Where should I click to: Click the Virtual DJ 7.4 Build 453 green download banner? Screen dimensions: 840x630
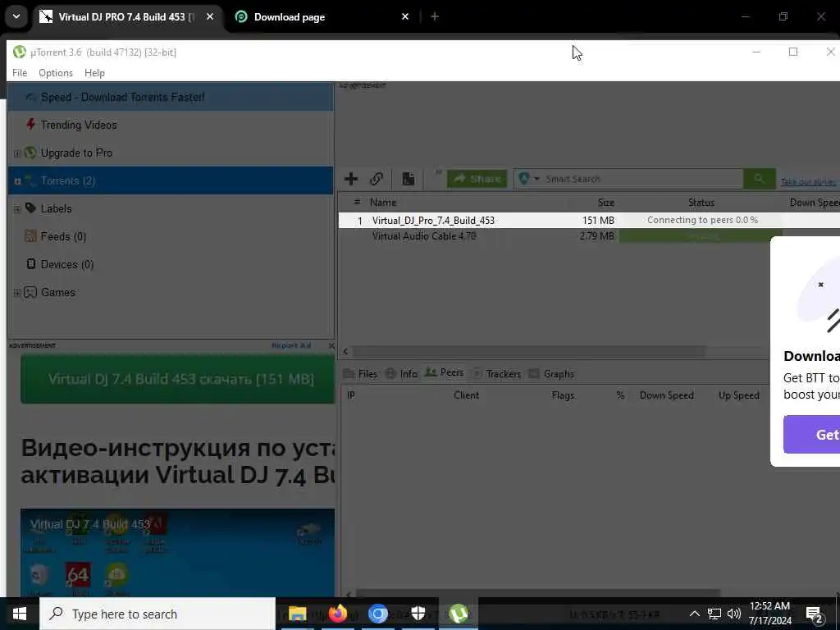[x=177, y=379]
